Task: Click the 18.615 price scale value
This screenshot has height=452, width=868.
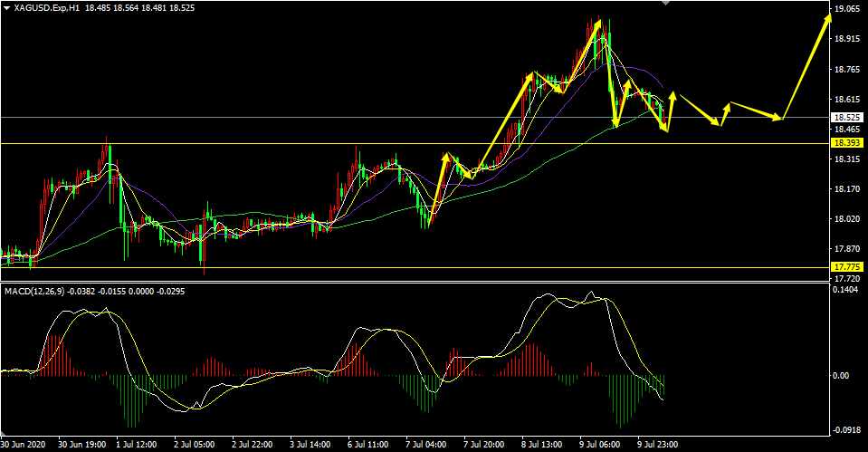Action: tap(846, 99)
